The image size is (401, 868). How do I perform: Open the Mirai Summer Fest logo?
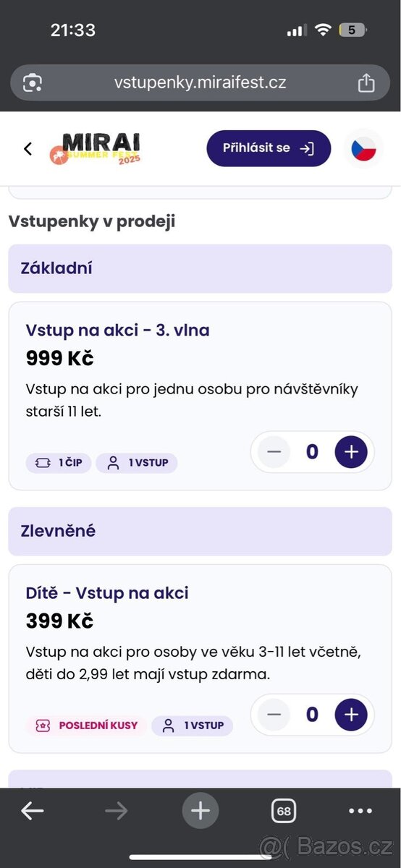coord(96,148)
